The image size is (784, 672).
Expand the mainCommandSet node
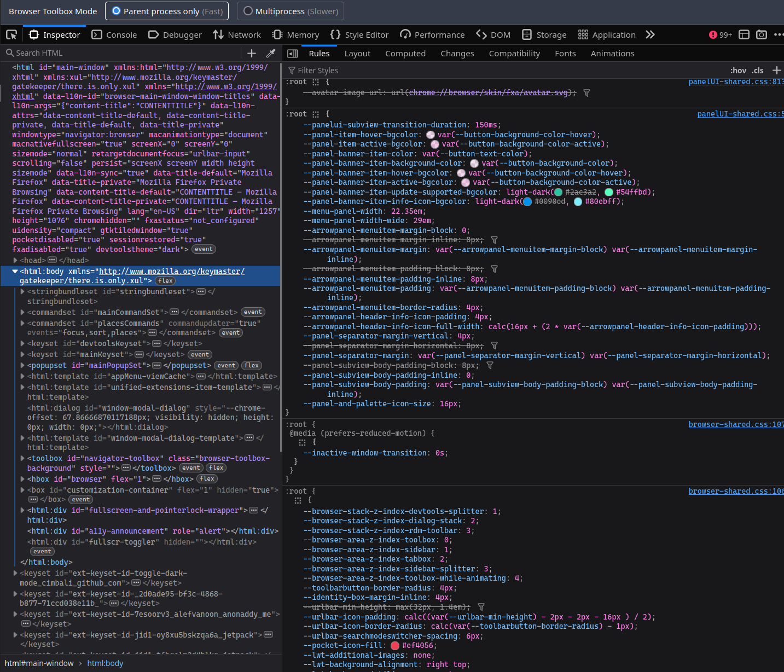pyautogui.click(x=22, y=312)
